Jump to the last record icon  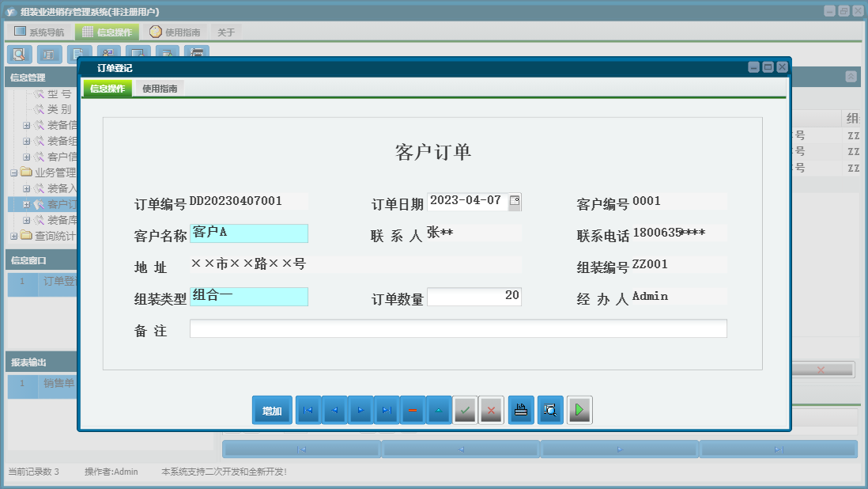[387, 410]
